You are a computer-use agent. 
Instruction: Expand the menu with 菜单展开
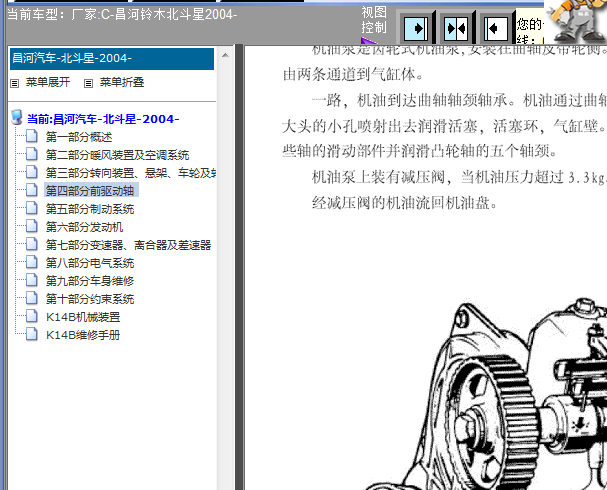coord(48,82)
